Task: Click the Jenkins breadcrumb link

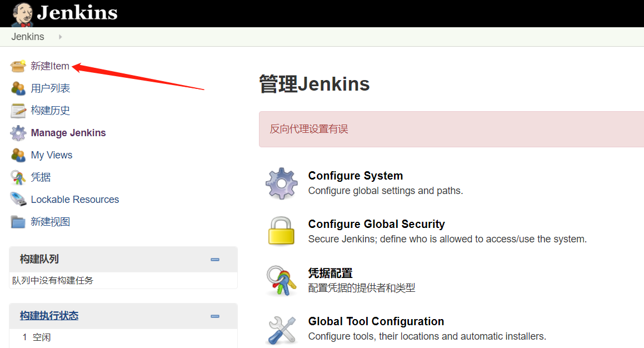Action: coord(28,37)
